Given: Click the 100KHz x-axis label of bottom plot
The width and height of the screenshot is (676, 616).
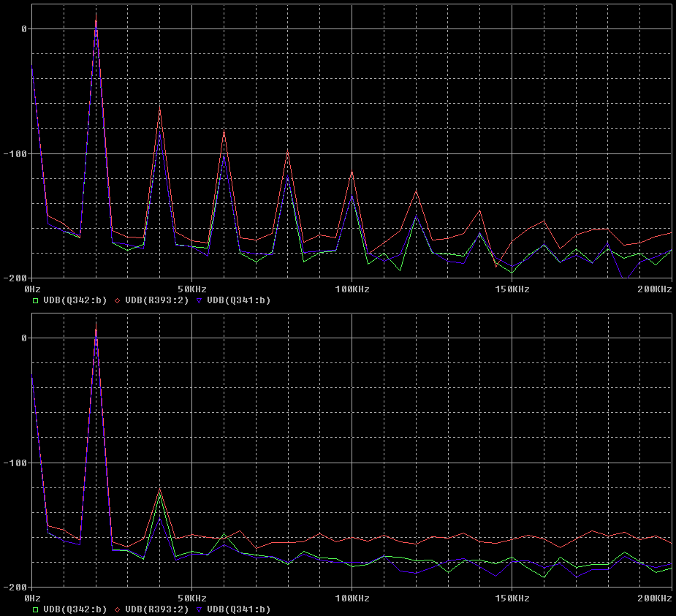Looking at the screenshot, I should pyautogui.click(x=352, y=598).
